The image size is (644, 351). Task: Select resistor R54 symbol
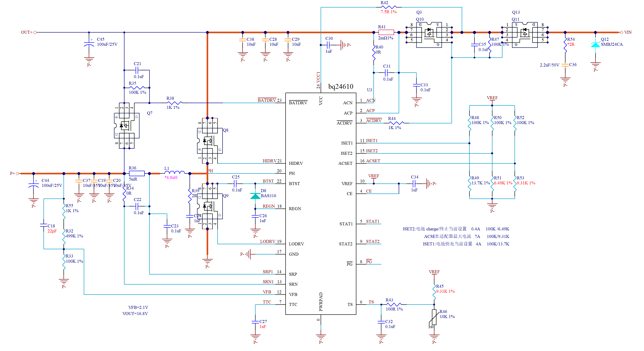565,45
